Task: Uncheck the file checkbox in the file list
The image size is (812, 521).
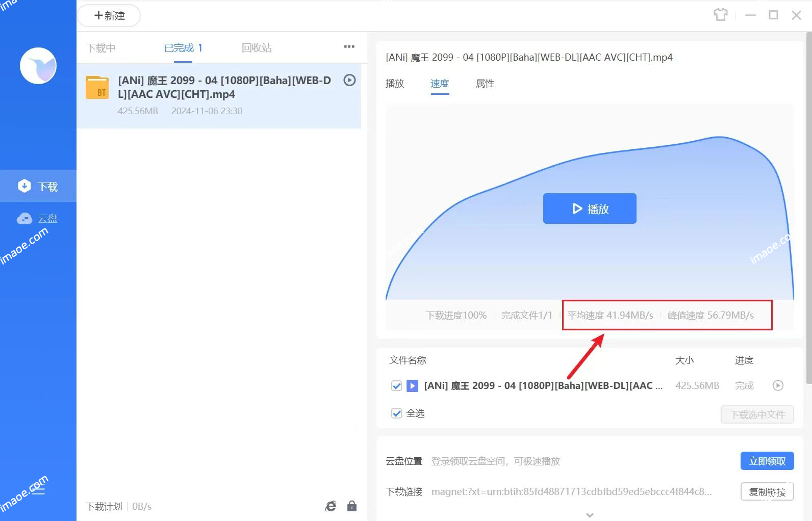Action: (x=396, y=386)
